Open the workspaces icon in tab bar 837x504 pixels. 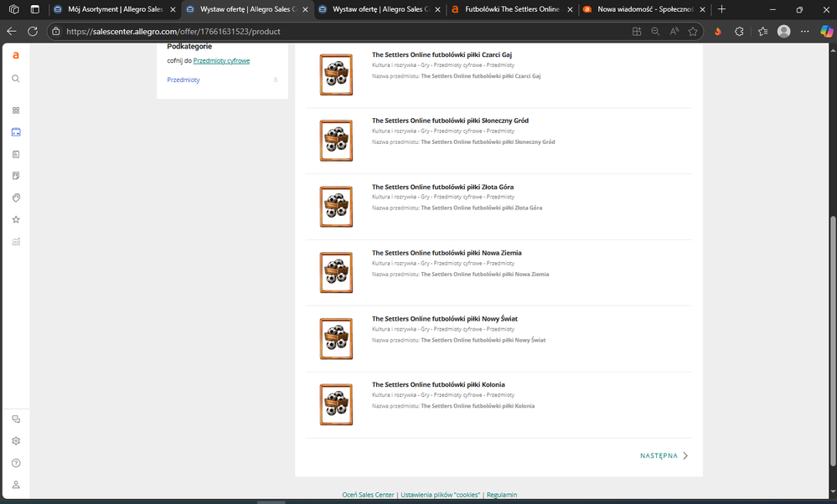(14, 9)
